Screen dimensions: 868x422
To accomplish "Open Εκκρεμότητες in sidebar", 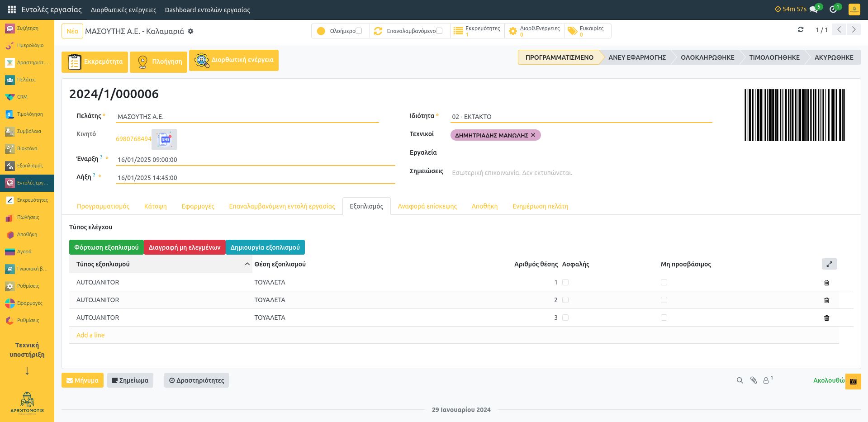I will coord(27,200).
